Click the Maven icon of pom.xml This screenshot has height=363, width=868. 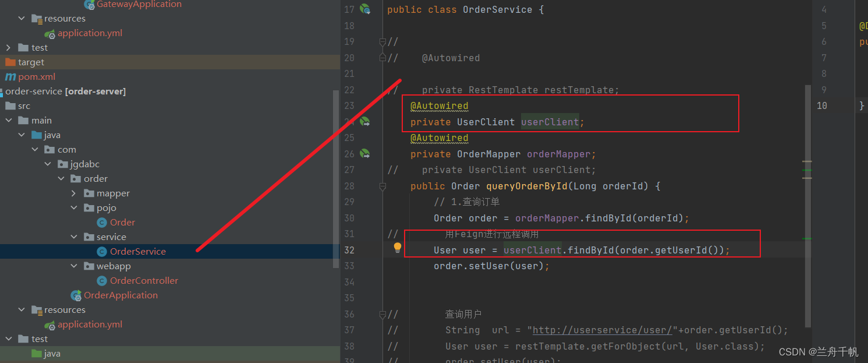pyautogui.click(x=10, y=77)
